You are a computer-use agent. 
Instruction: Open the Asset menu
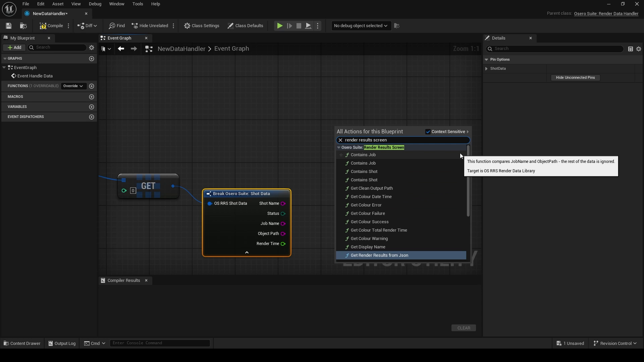[x=58, y=4]
